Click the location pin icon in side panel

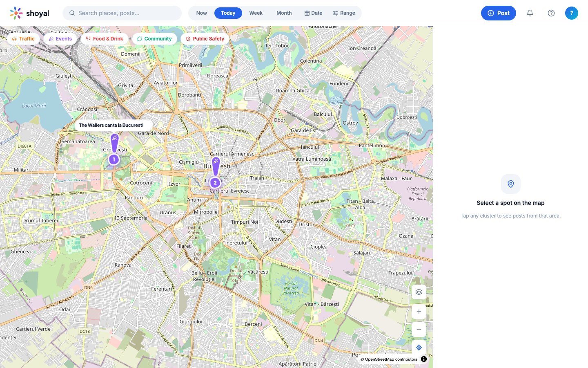(x=511, y=184)
